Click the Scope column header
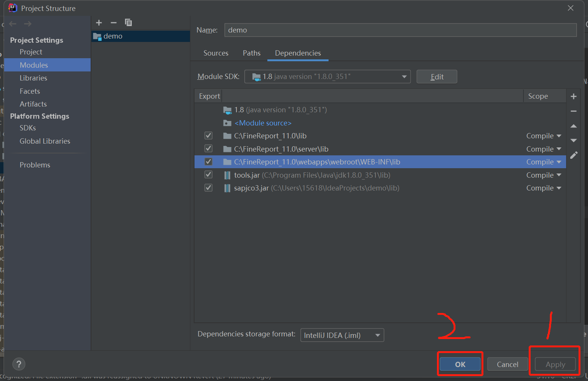Viewport: 588px width, 381px height. coord(538,96)
